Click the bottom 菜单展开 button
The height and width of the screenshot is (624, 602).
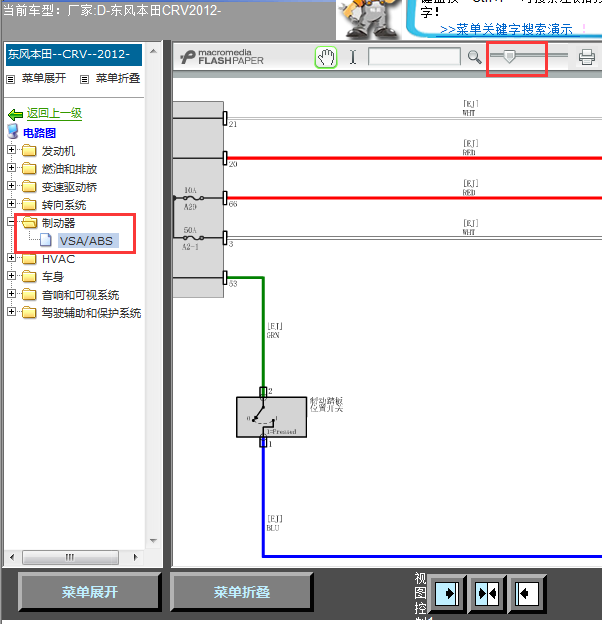[90, 592]
